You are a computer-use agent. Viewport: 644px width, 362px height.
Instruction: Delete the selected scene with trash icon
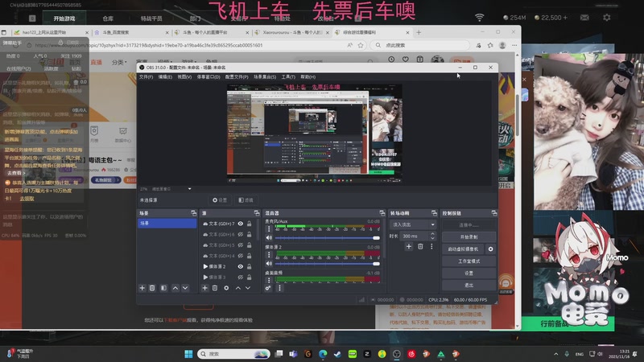[152, 288]
